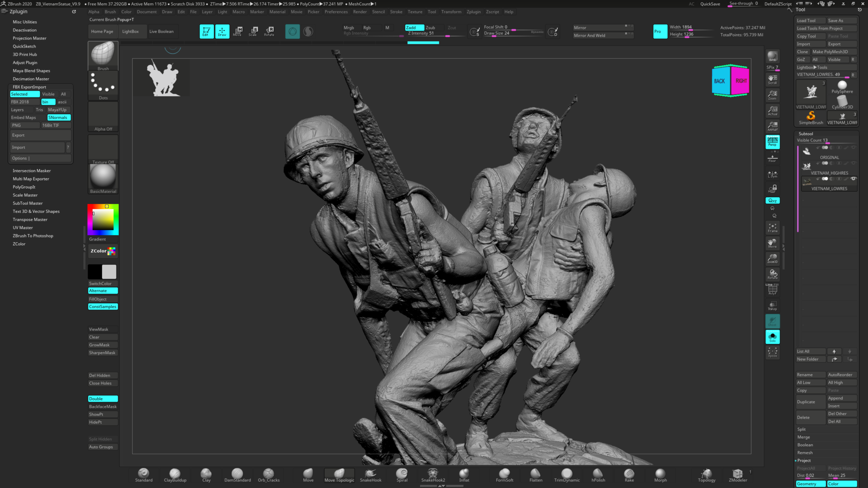Start a BPR render
Screen dimensions: 868x488
[772, 56]
